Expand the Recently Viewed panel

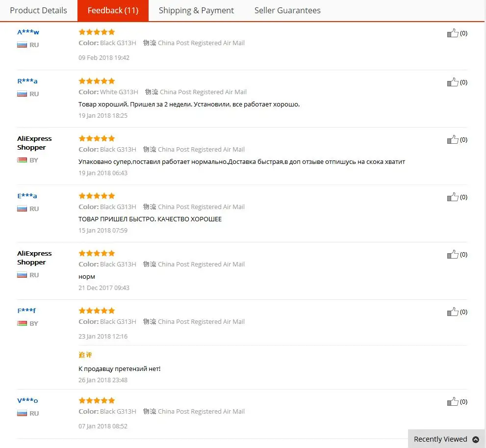point(446,439)
